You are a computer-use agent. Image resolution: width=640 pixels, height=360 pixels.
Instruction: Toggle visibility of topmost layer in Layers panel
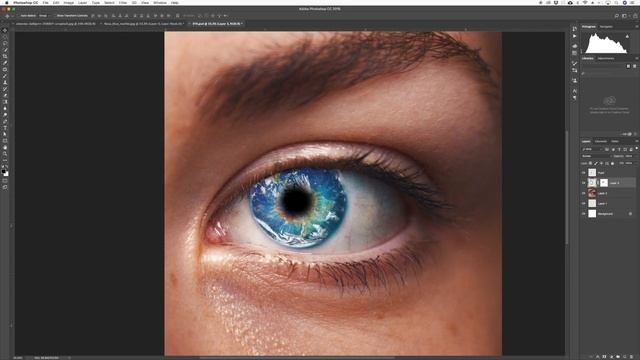click(x=584, y=173)
